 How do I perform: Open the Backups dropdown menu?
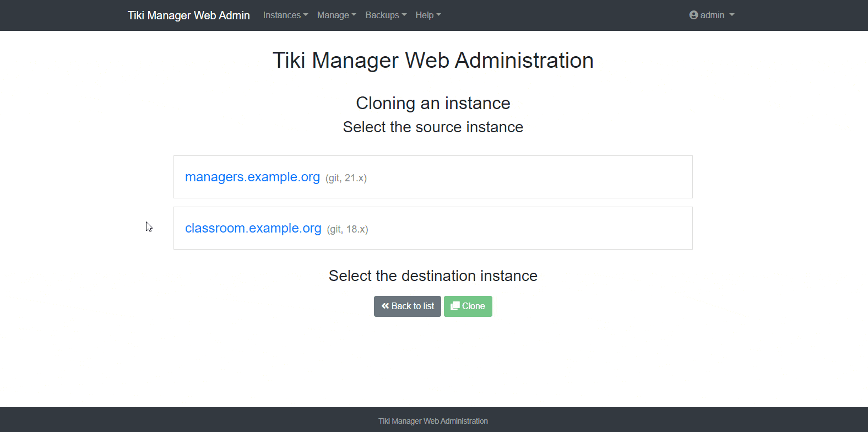[386, 15]
